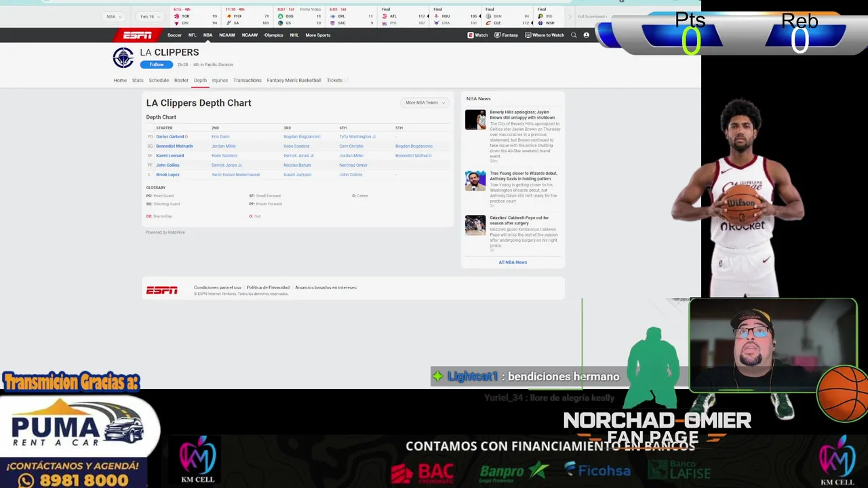Open Brook Lopez's player page

(x=167, y=175)
